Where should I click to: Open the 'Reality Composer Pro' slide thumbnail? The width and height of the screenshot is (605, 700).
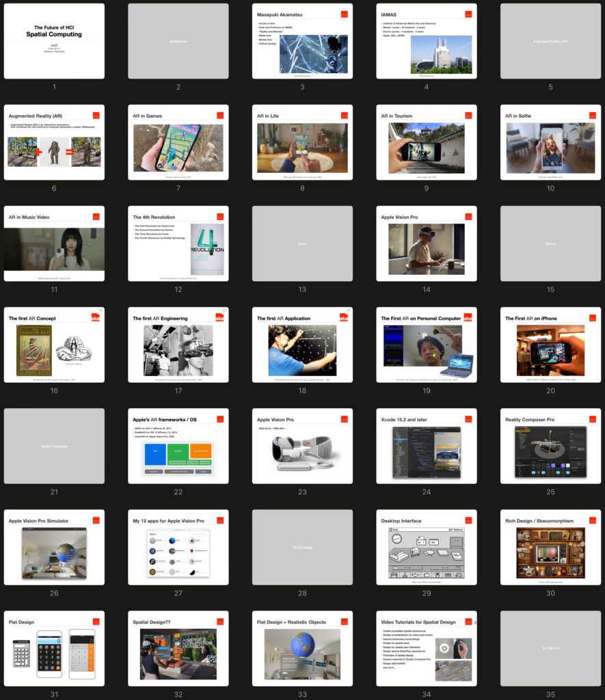550,446
